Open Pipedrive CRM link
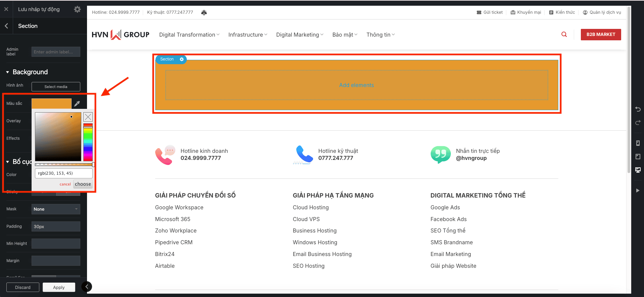This screenshot has height=297, width=644. (174, 243)
